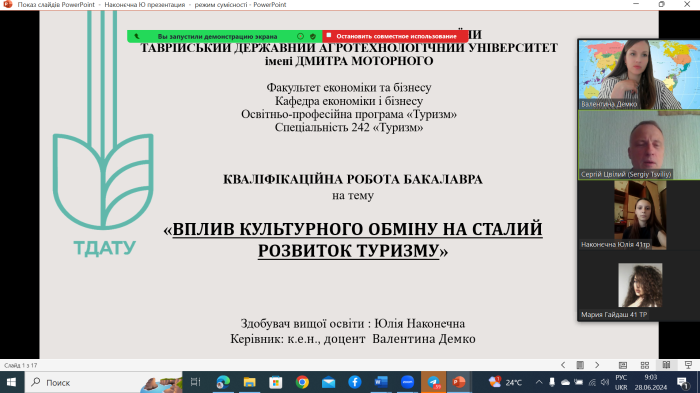700x393 pixels.
Task: Click PowerPoint app icon in title bar
Action: pyautogui.click(x=8, y=4)
